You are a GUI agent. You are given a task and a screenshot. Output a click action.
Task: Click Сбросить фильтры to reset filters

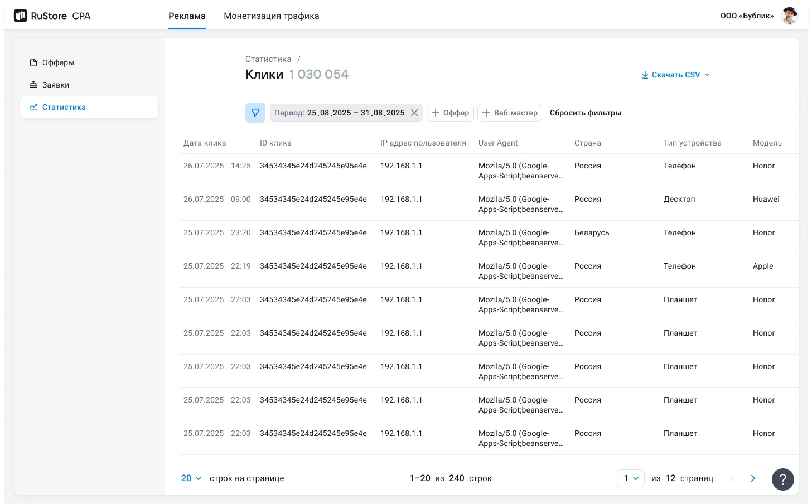tap(585, 113)
